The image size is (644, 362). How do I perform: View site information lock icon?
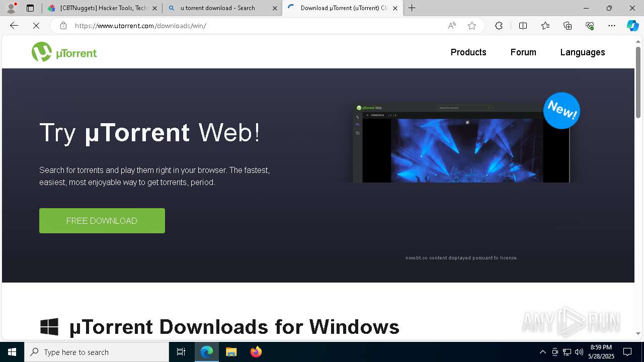pyautogui.click(x=63, y=26)
